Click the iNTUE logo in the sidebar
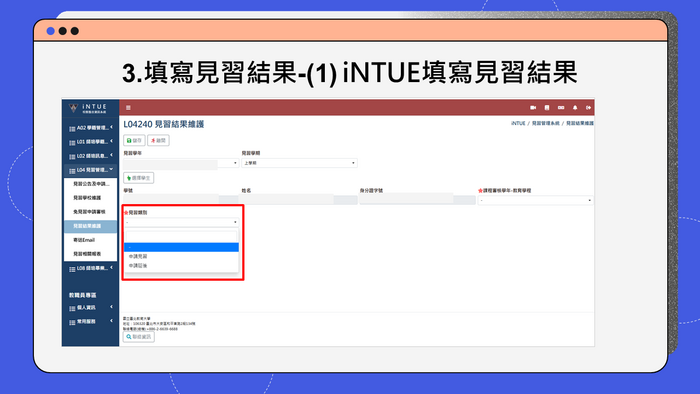The width and height of the screenshot is (700, 394). point(88,108)
